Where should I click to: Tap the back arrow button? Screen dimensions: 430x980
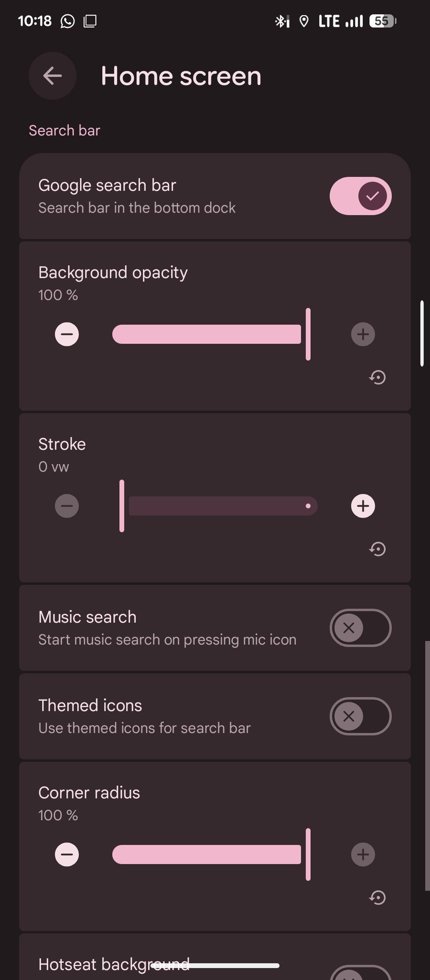[53, 76]
